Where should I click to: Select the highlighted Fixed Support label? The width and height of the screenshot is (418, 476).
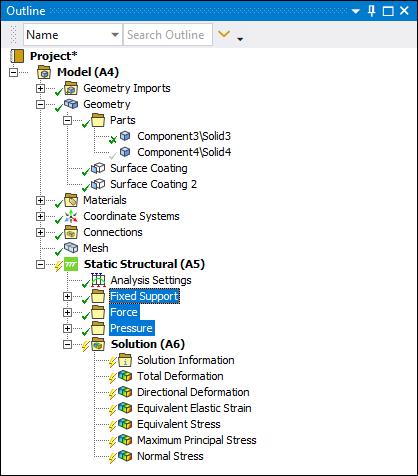(144, 296)
